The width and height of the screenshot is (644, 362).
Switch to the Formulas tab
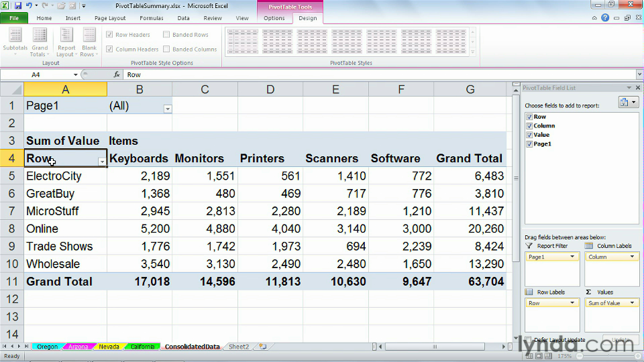[151, 18]
